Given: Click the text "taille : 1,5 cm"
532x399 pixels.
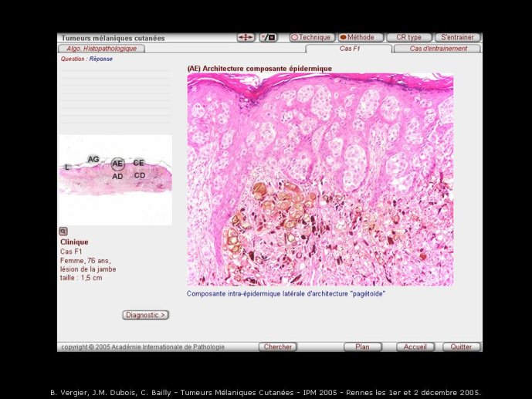Looking at the screenshot, I should [x=81, y=278].
